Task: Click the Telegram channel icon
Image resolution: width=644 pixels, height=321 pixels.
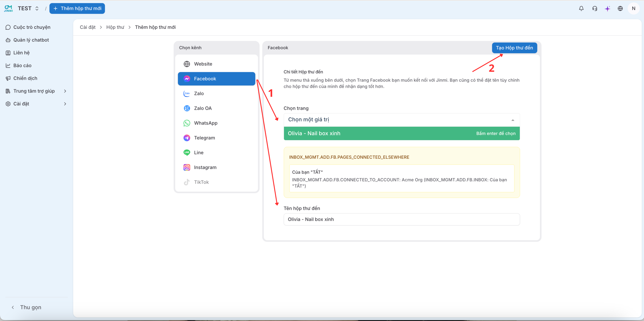Action: tap(187, 138)
